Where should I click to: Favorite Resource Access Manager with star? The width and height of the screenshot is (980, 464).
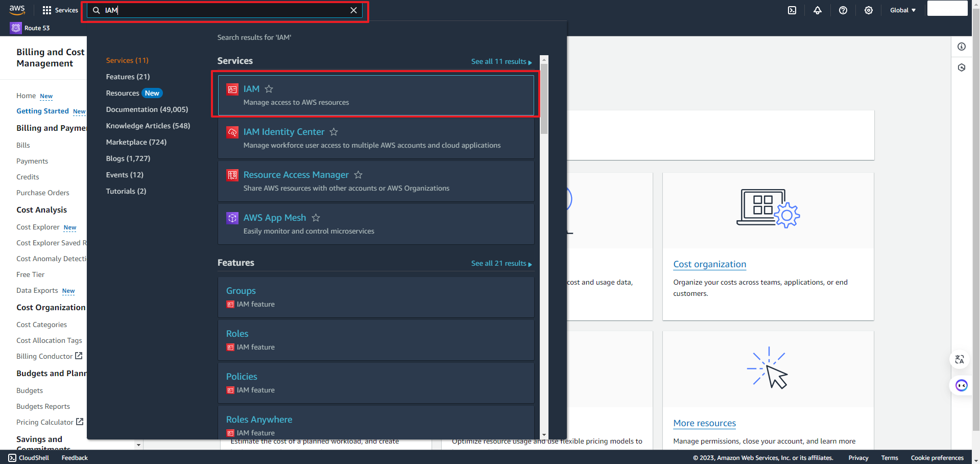358,175
